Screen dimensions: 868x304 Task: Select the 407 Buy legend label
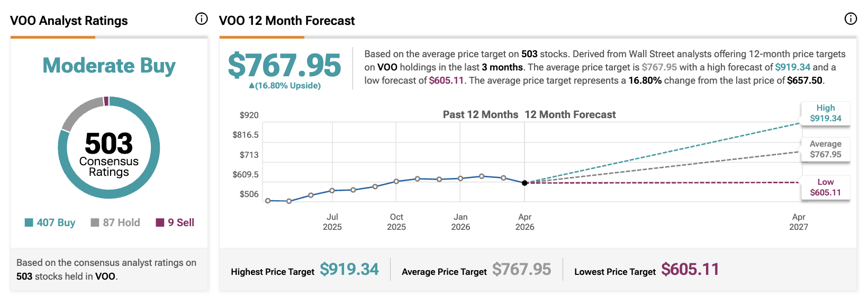point(56,222)
